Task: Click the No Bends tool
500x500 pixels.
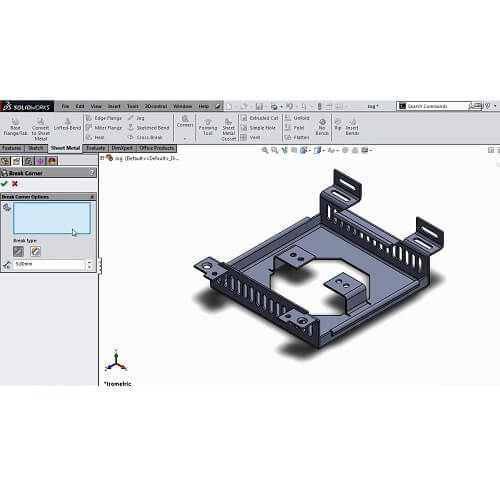Action: click(x=322, y=127)
